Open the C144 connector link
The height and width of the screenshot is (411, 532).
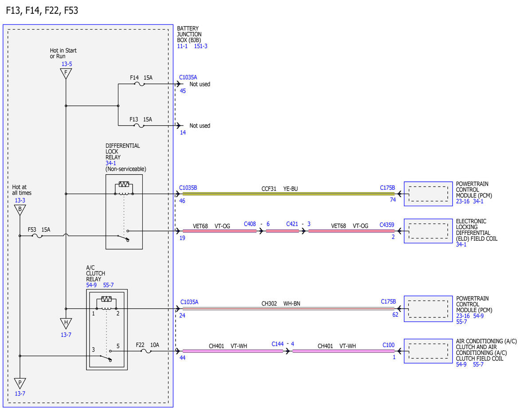tap(278, 344)
